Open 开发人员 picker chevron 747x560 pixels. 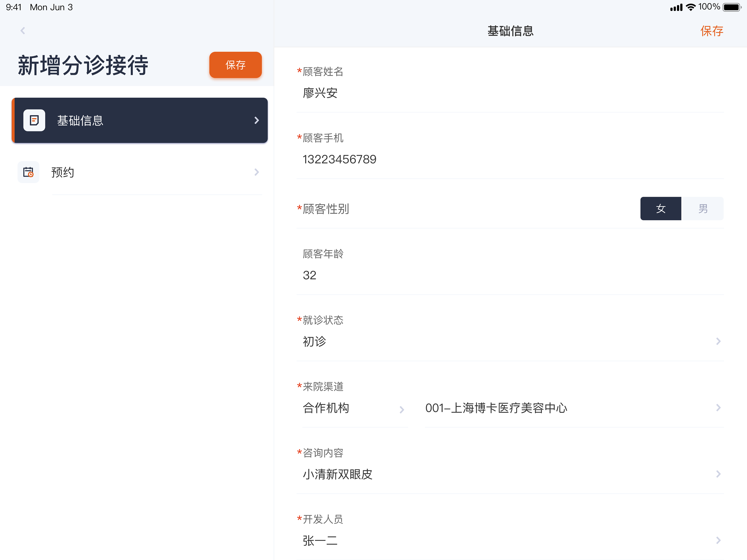pyautogui.click(x=718, y=540)
